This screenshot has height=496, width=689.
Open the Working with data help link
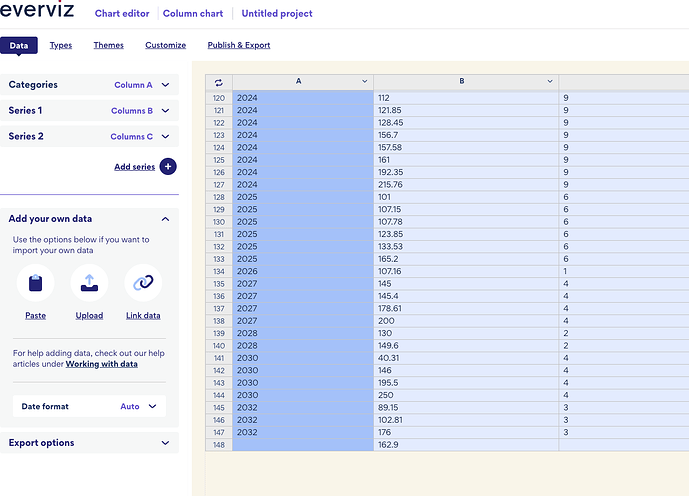pos(101,364)
